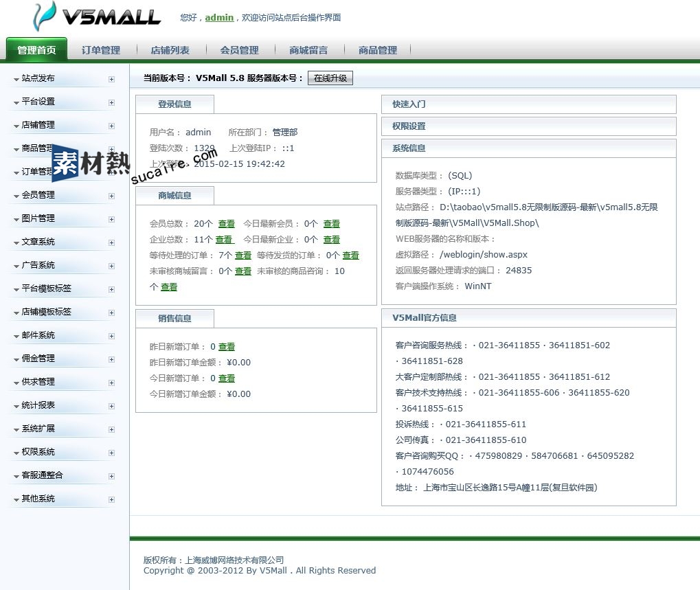The height and width of the screenshot is (590, 700).
Task: Click the 登录信息 panel tab
Action: pyautogui.click(x=174, y=104)
